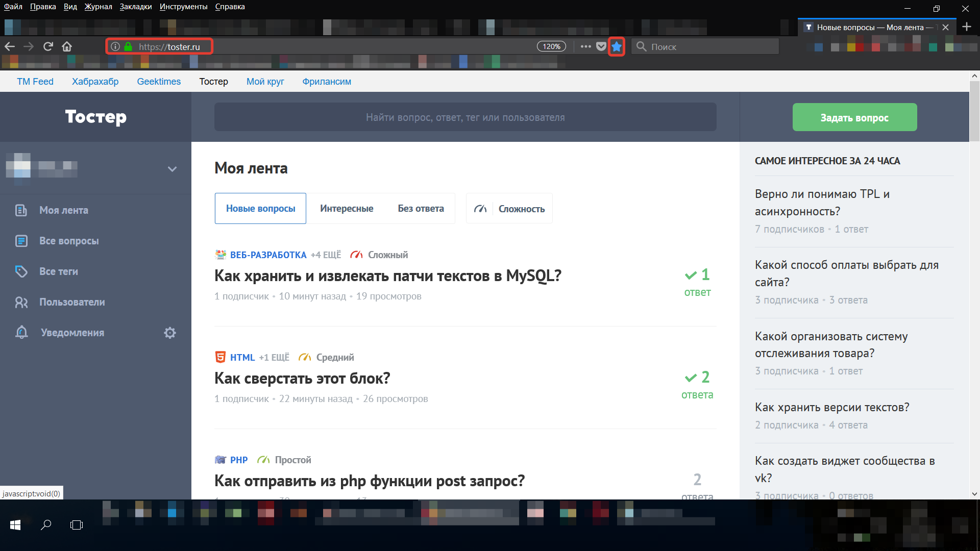Open Инструменты menu
The height and width of the screenshot is (551, 980).
183,7
